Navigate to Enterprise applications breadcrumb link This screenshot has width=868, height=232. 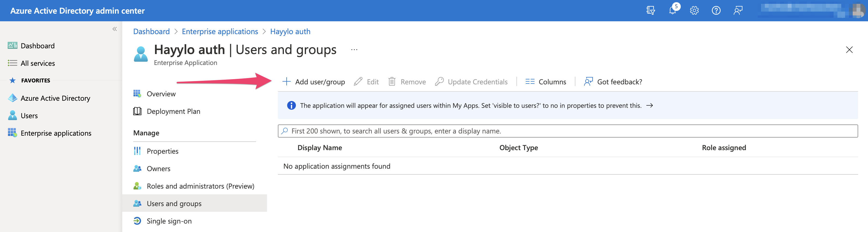(220, 31)
